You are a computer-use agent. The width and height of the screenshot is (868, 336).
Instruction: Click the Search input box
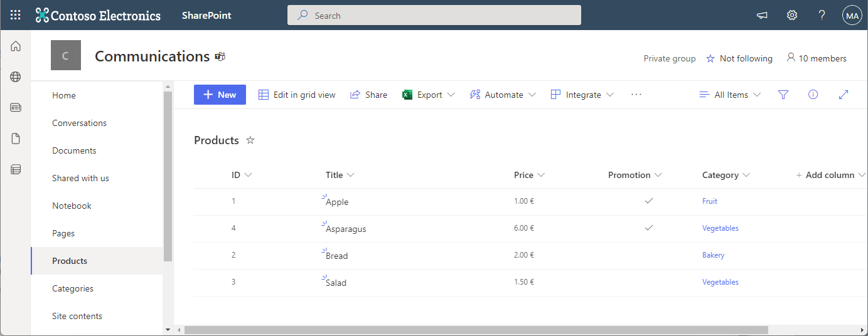tap(434, 15)
